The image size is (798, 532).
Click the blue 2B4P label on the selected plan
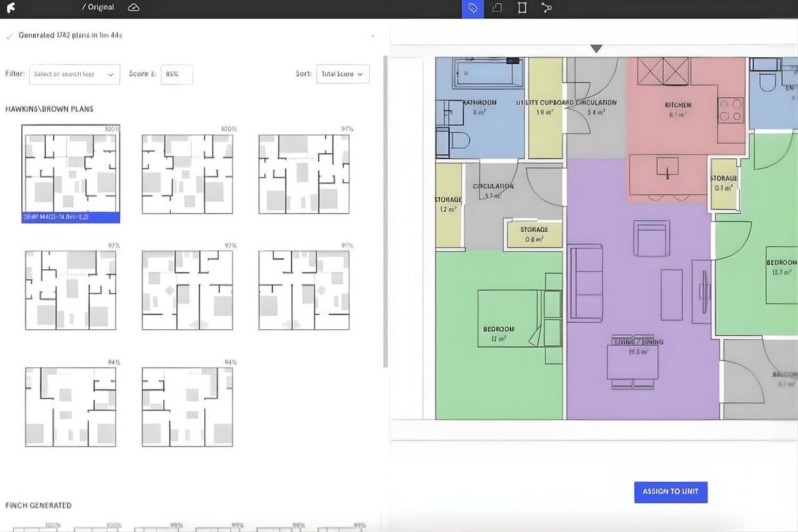click(70, 217)
